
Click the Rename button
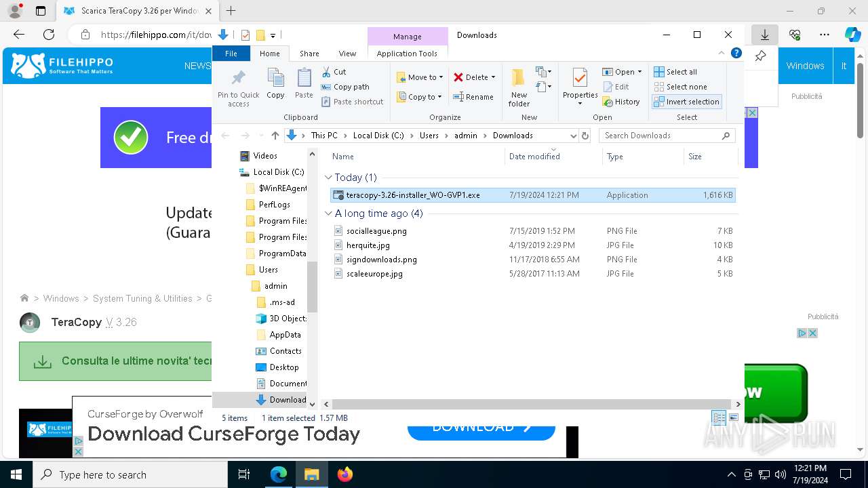[473, 97]
